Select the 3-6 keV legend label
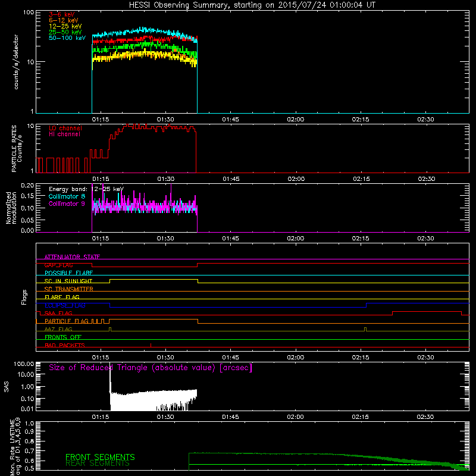The image size is (476, 476). coord(62,14)
